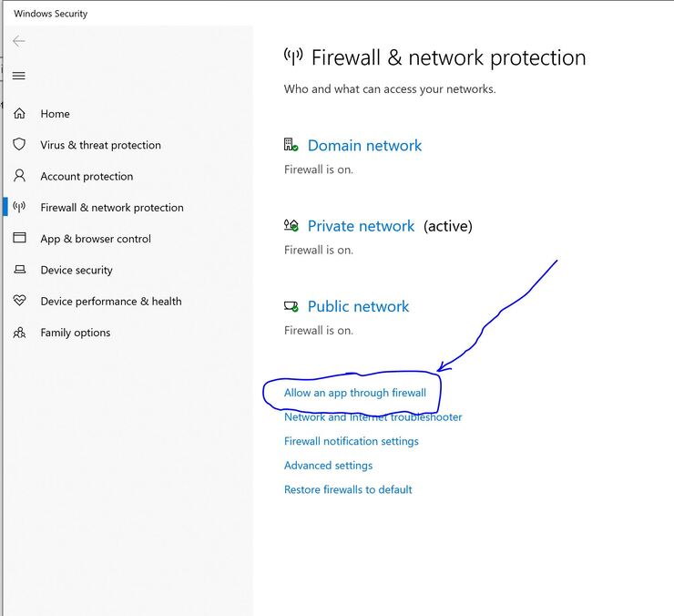Viewport: 674px width, 616px height.
Task: Open Private network settings
Action: tap(361, 226)
